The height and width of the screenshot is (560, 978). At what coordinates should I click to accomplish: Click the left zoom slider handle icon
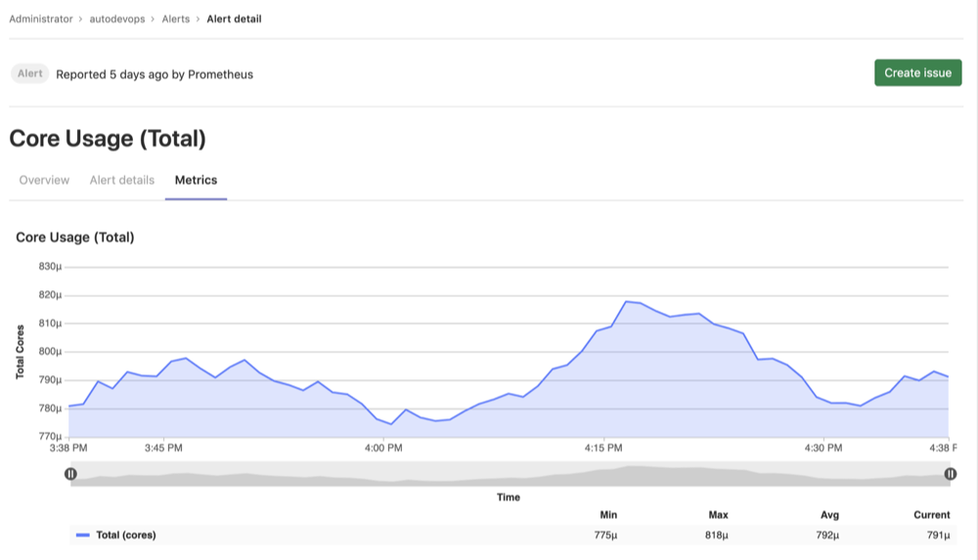click(x=70, y=474)
